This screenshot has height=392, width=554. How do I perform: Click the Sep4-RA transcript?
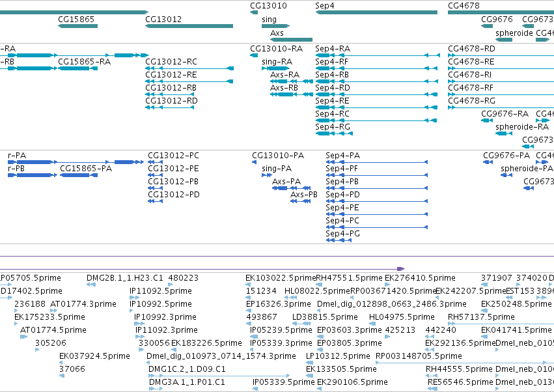coord(378,55)
